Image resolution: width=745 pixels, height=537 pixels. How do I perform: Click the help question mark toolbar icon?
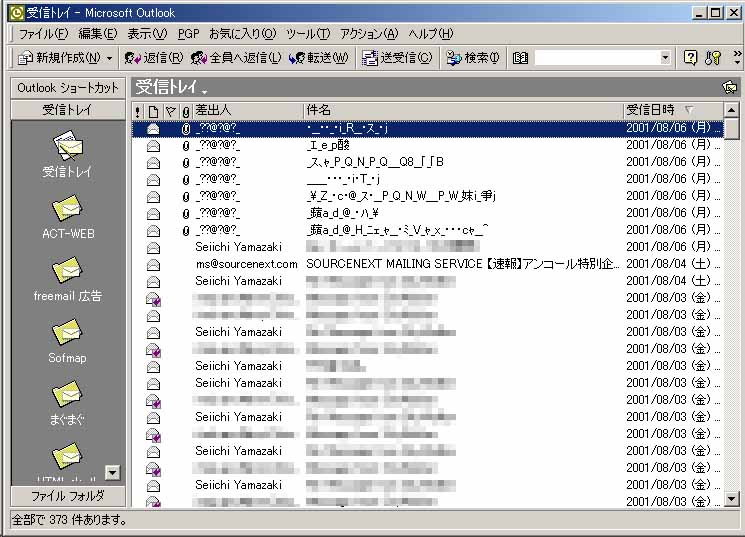pos(690,58)
